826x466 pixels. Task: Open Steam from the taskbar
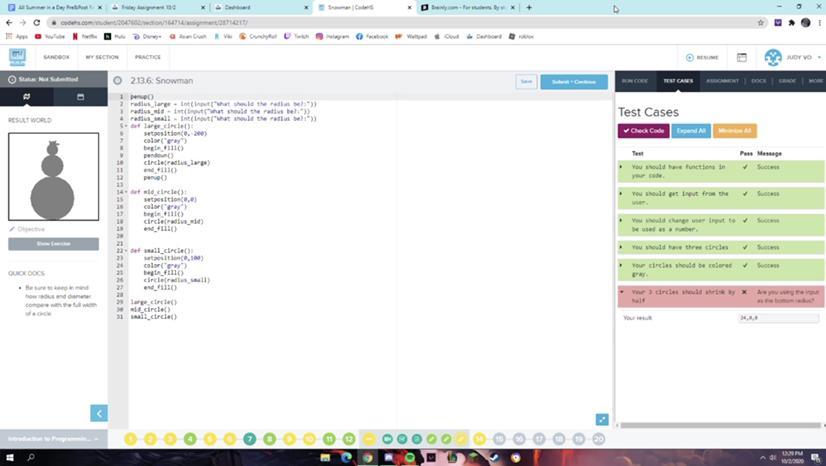tap(495, 458)
